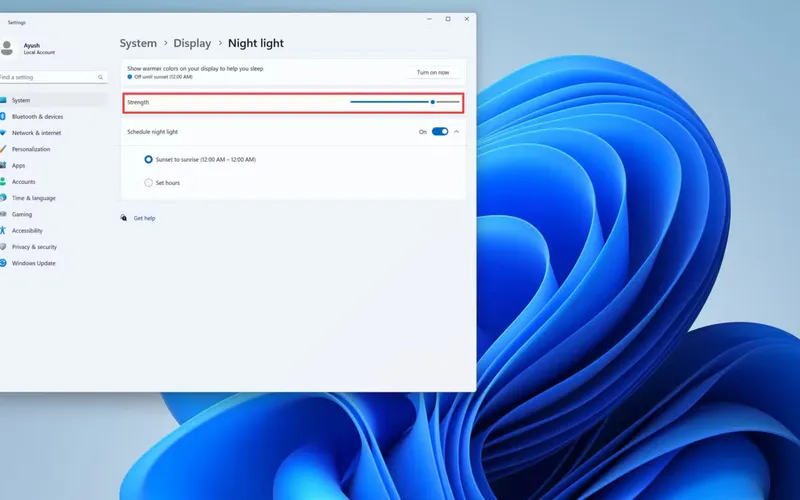Open the Get help link
Screen dimensions: 800x500
click(x=144, y=218)
